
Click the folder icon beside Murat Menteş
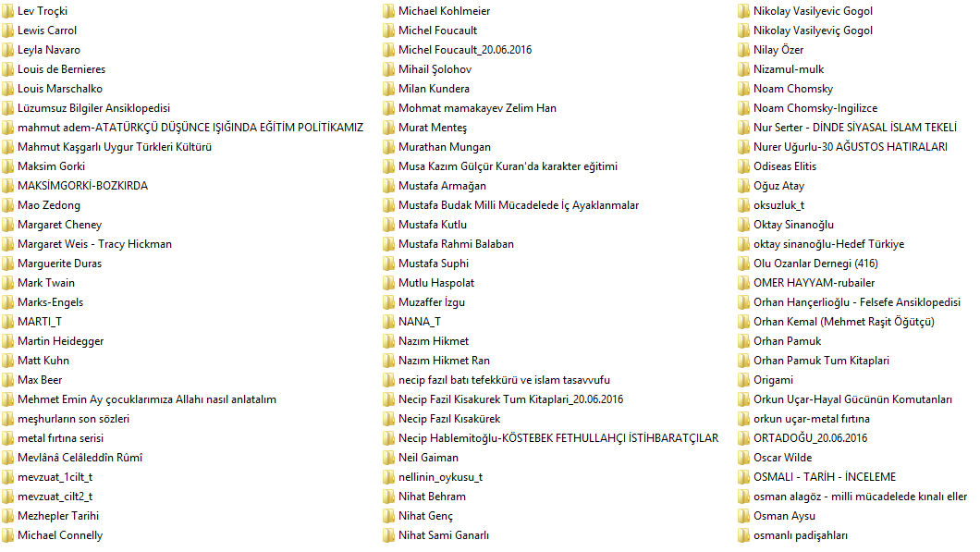point(388,128)
